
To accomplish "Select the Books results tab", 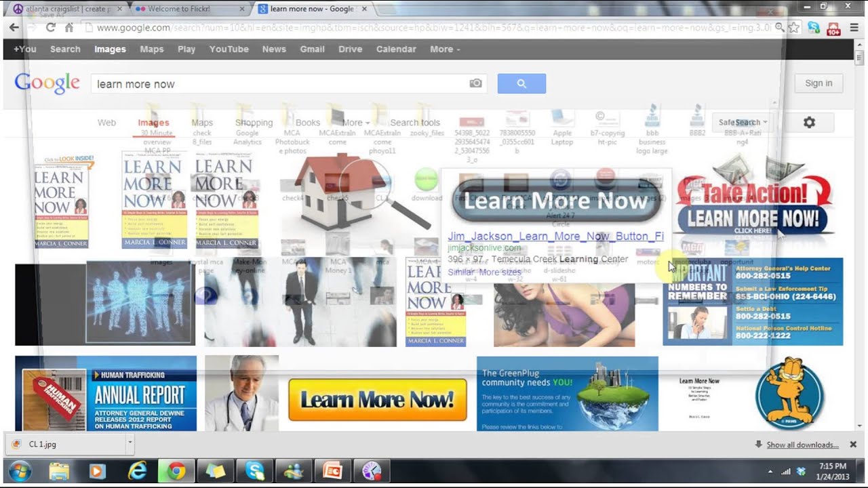I will tap(307, 123).
